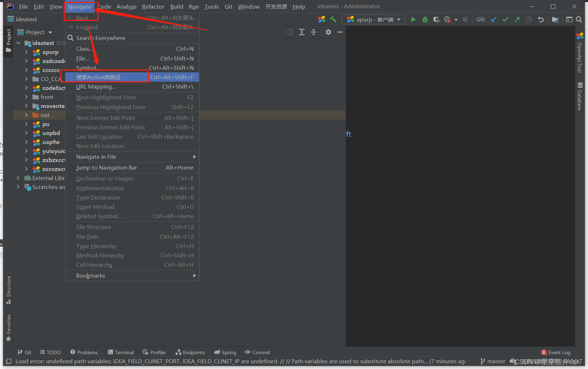The height and width of the screenshot is (369, 588).
Task: Rollback changes with undo arrow icon
Action: [541, 19]
